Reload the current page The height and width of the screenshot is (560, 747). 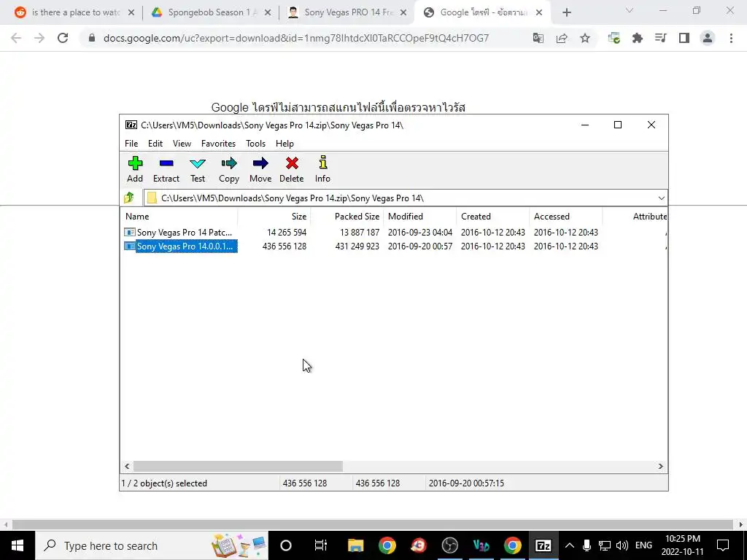point(63,38)
